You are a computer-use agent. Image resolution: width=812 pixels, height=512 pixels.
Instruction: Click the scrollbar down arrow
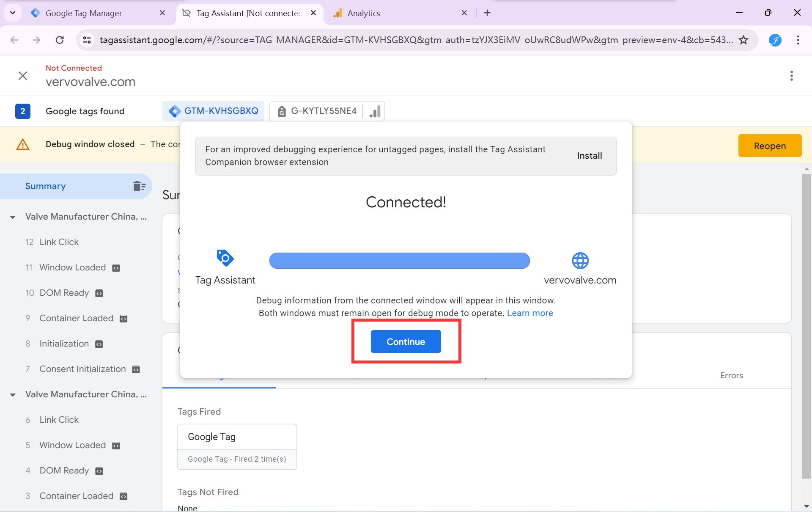[x=807, y=506]
